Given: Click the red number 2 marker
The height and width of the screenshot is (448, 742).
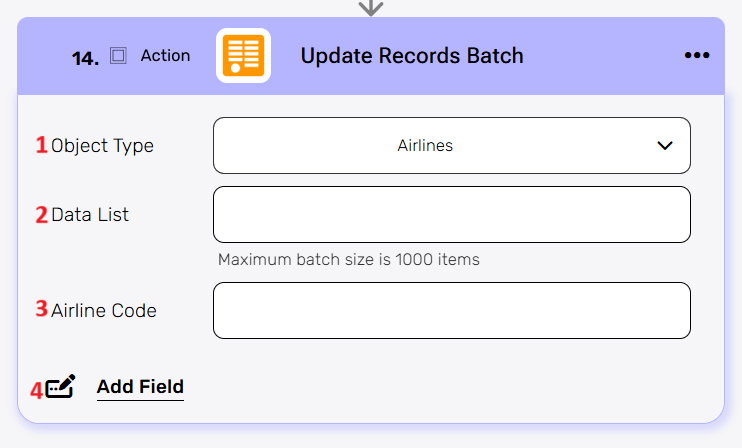Looking at the screenshot, I should pyautogui.click(x=42, y=214).
